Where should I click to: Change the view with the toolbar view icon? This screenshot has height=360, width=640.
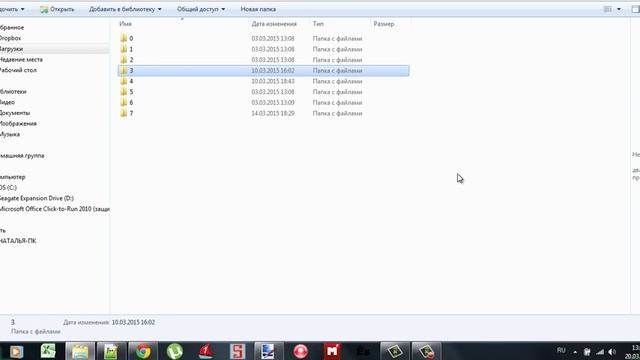pyautogui.click(x=608, y=9)
